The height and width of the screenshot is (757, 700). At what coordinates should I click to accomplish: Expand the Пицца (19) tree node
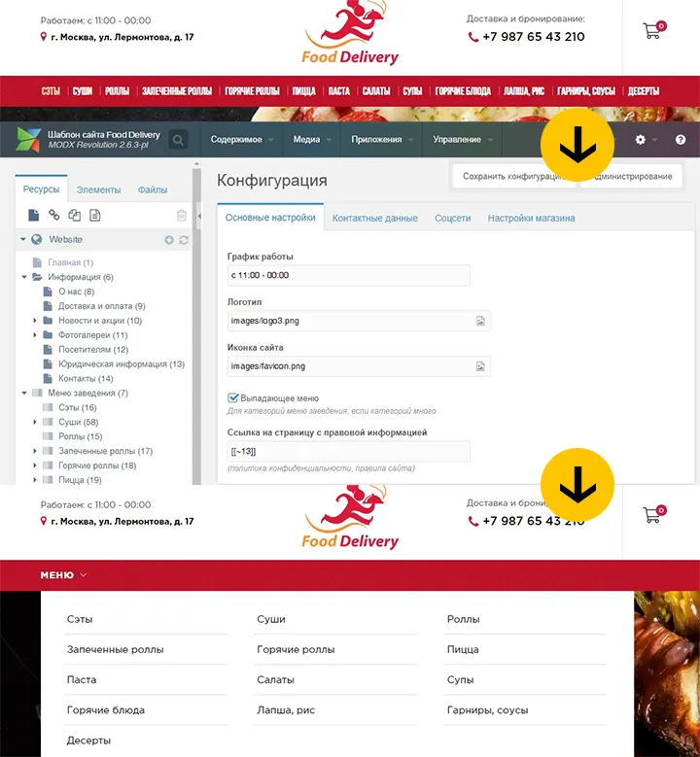coord(35,480)
